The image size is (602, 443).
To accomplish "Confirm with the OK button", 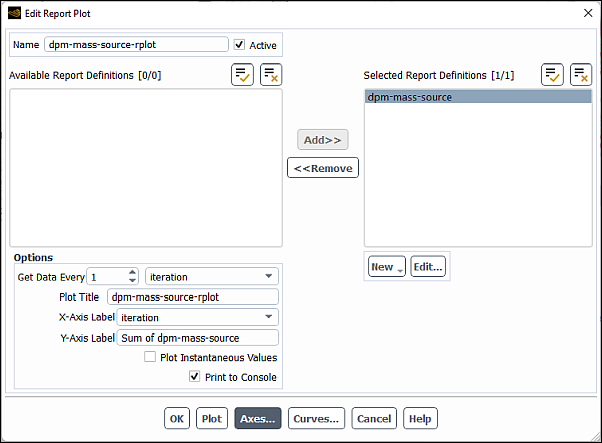I will [x=177, y=418].
